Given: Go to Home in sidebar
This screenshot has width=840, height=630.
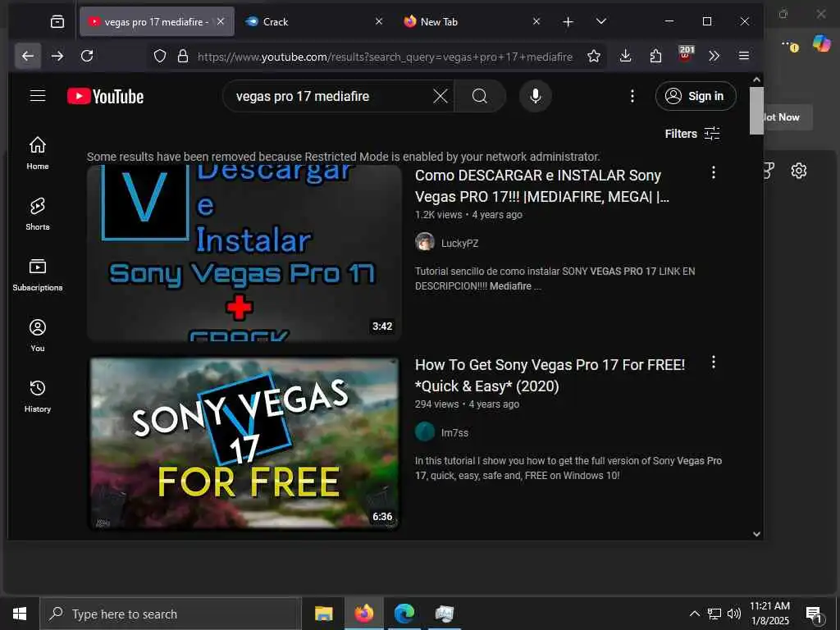Looking at the screenshot, I should point(38,153).
